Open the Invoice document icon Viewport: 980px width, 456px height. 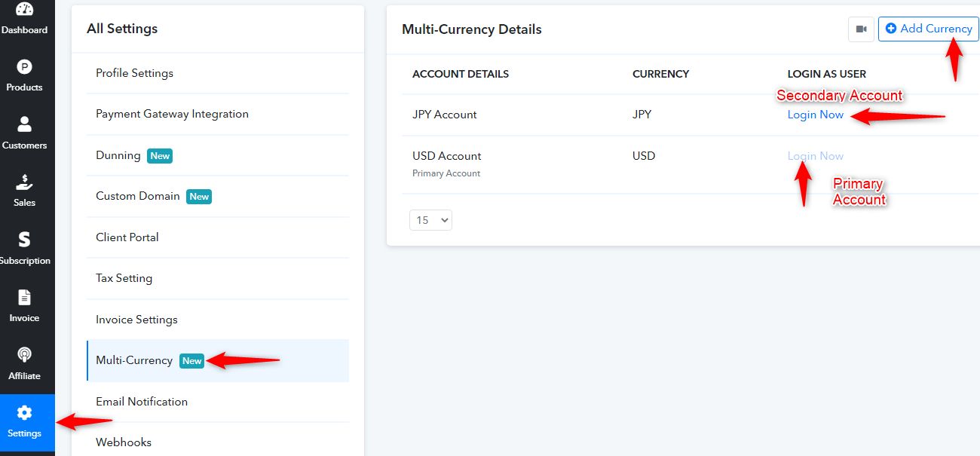(24, 297)
